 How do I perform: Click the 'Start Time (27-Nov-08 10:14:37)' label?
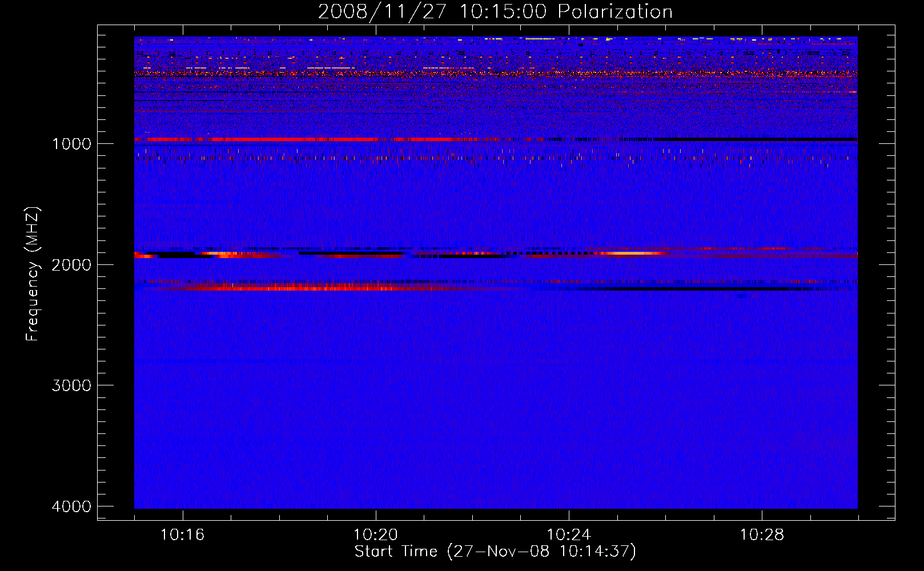[x=495, y=552]
